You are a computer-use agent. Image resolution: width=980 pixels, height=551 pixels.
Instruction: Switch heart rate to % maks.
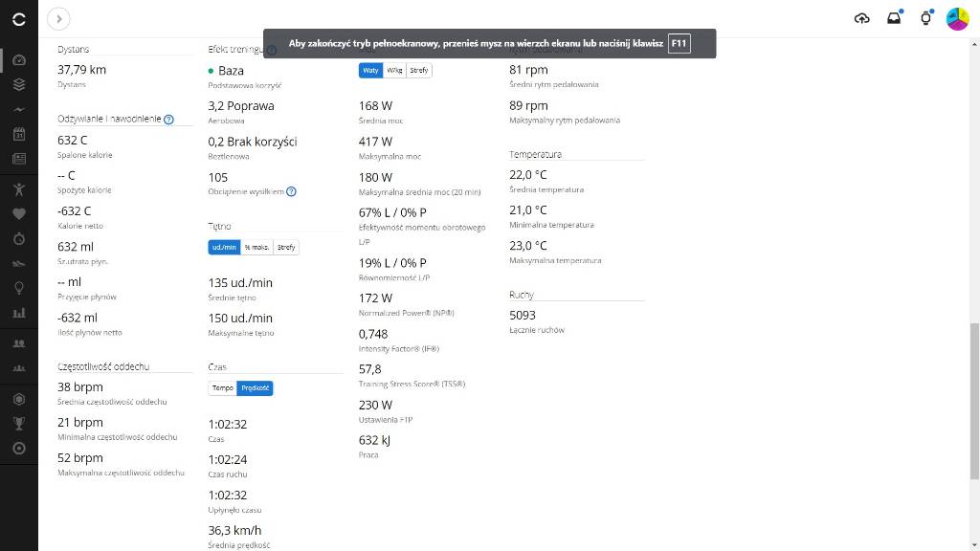point(256,248)
